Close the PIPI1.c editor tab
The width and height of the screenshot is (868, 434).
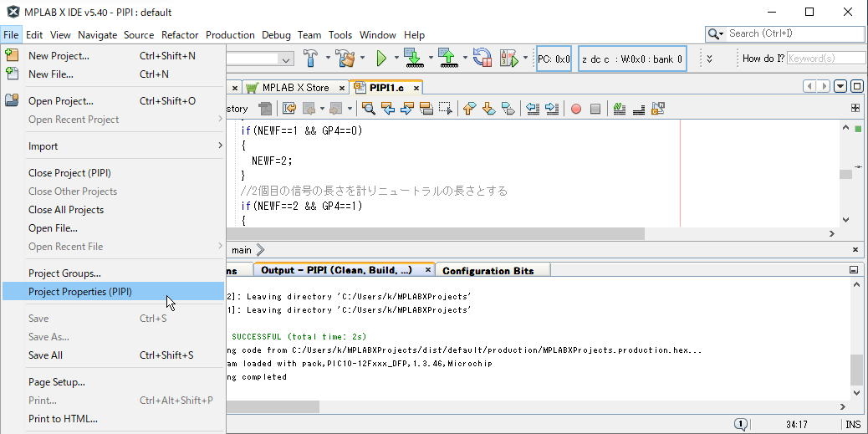tap(416, 88)
